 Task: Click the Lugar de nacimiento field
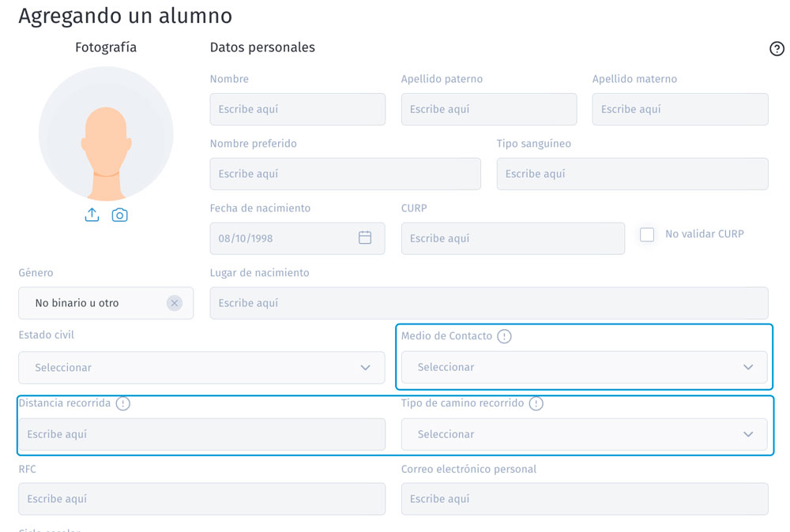(489, 303)
